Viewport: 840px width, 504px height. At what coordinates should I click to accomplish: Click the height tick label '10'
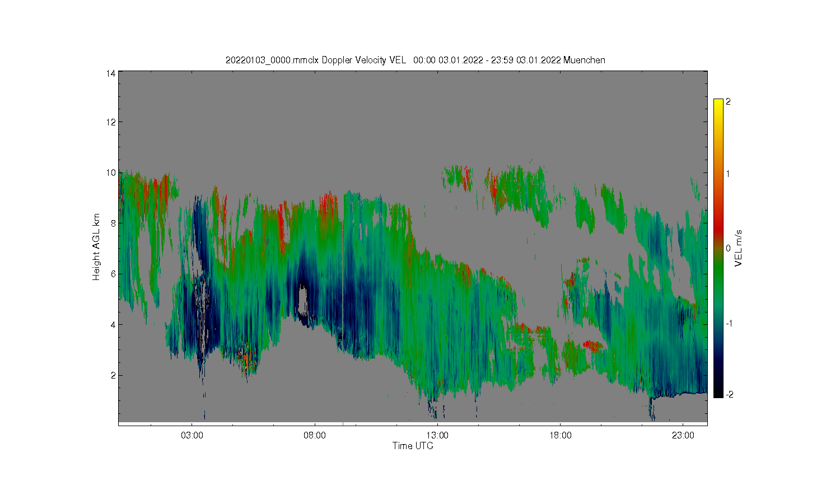(x=111, y=172)
